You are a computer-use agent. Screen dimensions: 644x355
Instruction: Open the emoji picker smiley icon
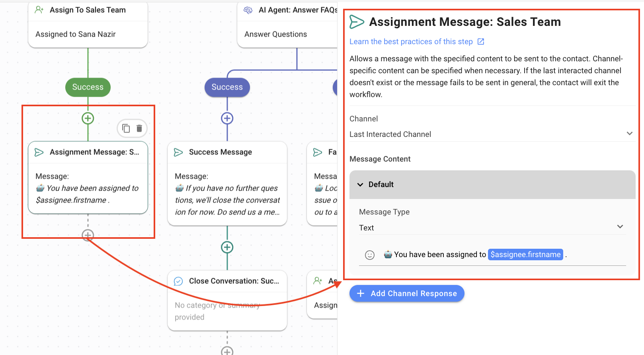370,255
